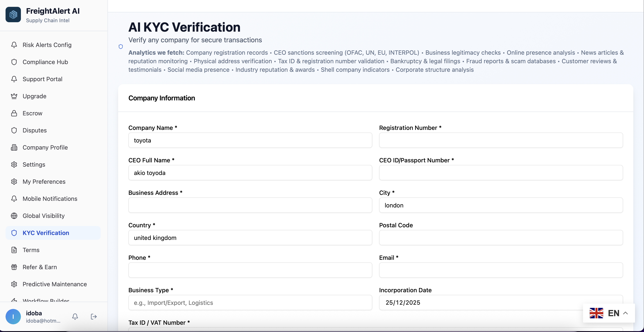
Task: Focus the Business Address text field
Action: 250,205
